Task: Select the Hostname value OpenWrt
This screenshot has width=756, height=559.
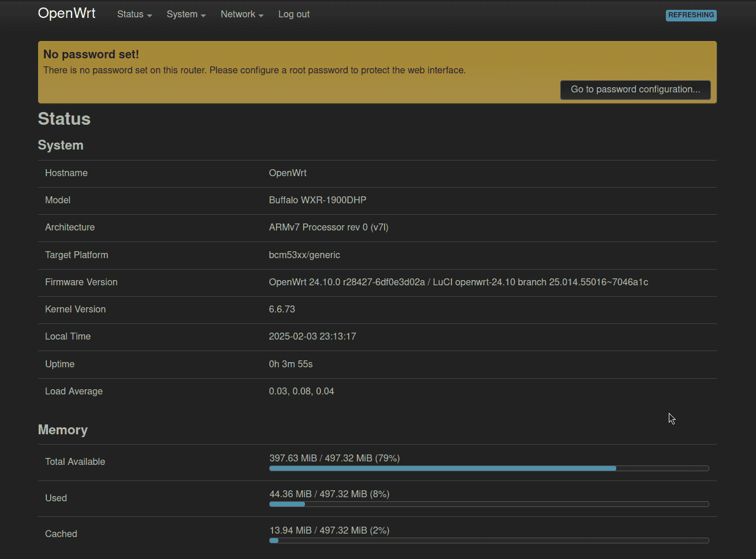Action: click(x=287, y=173)
